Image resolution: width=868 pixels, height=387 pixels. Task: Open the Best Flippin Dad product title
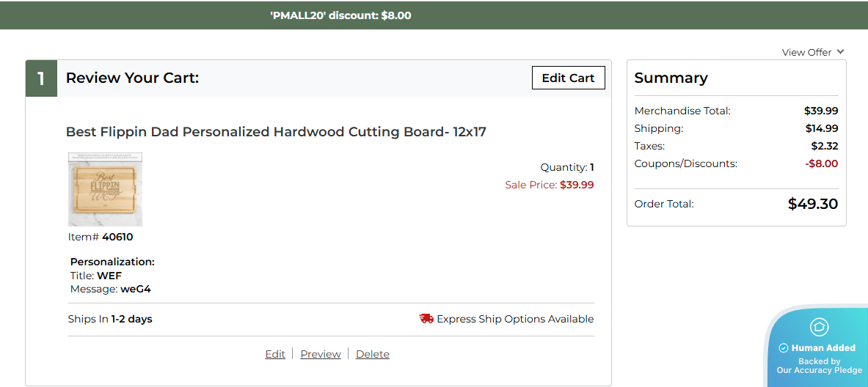(x=276, y=132)
